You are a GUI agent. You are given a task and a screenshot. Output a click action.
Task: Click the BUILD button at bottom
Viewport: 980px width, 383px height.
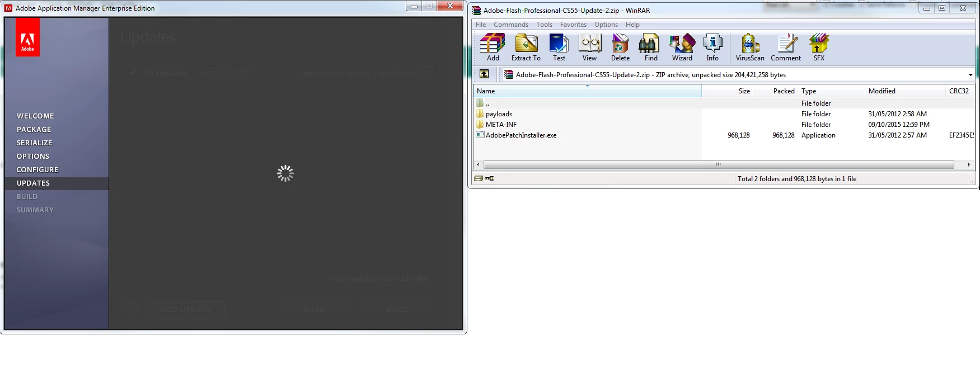pos(397,309)
